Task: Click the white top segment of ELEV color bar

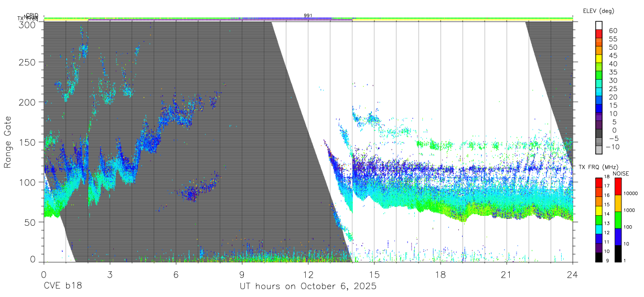Action: pyautogui.click(x=599, y=26)
